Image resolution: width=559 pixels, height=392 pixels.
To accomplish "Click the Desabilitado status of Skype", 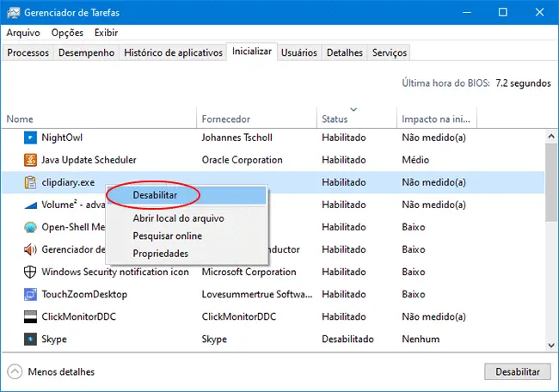I will click(347, 340).
